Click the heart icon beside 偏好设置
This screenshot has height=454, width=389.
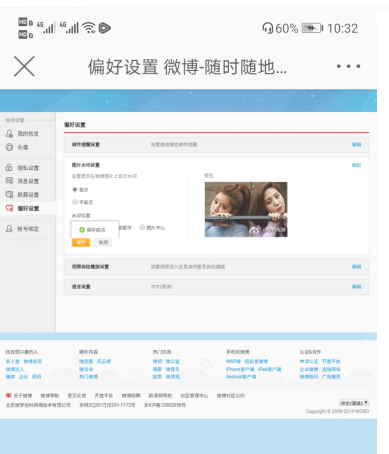[9, 208]
